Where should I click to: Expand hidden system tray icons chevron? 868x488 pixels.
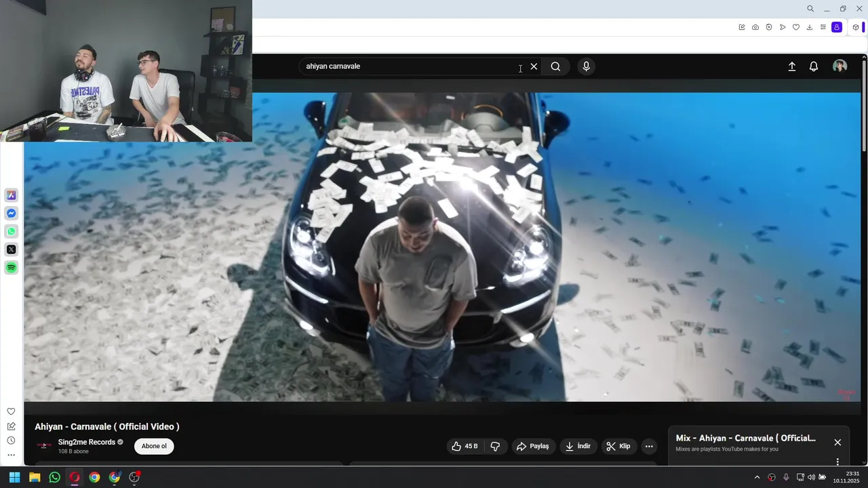757,477
